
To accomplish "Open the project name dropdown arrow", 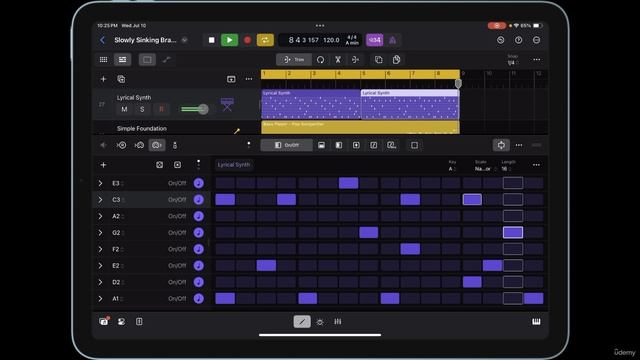I will pos(184,40).
